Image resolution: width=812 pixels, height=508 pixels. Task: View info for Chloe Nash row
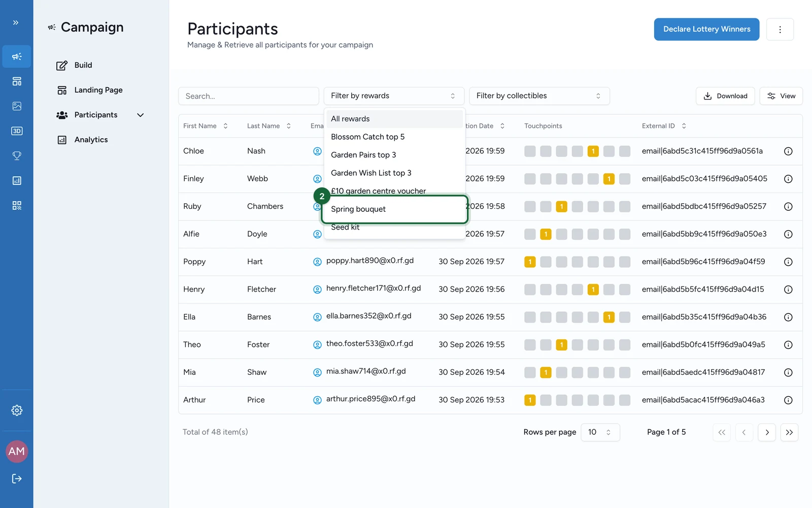click(788, 151)
